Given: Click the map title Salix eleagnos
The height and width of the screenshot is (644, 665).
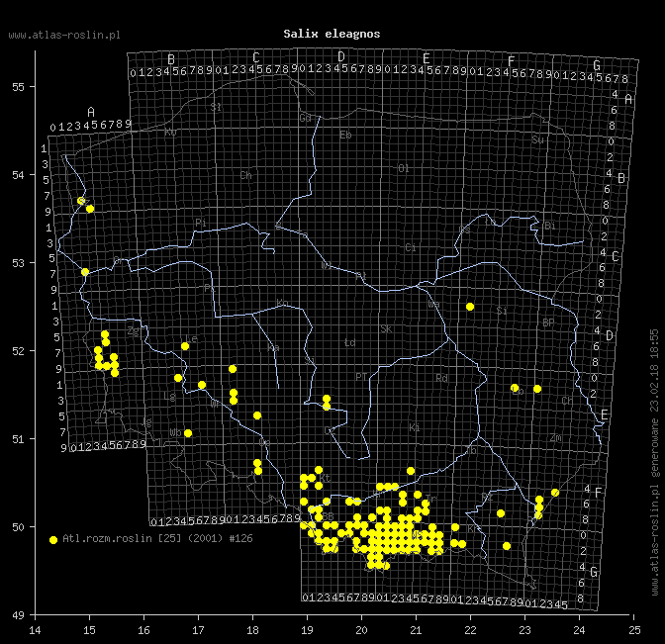Looking at the screenshot, I should pyautogui.click(x=332, y=34).
